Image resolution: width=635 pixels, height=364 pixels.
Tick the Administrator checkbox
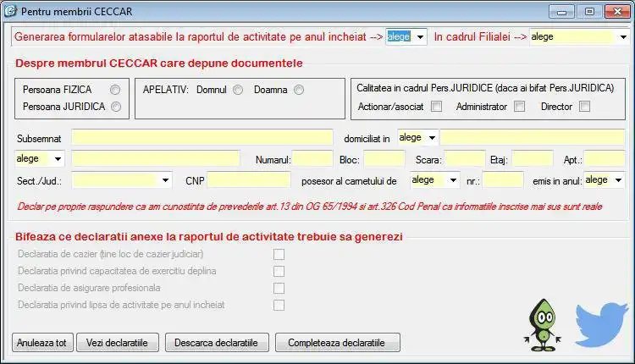pyautogui.click(x=519, y=107)
